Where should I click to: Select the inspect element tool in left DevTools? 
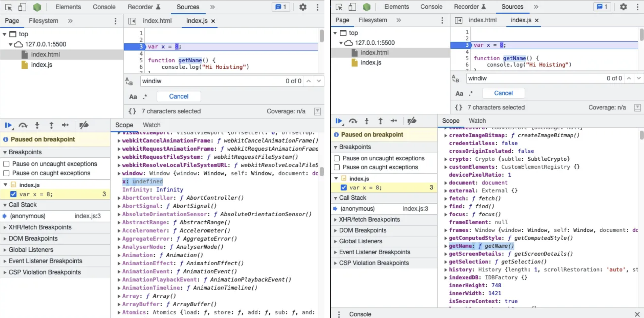pyautogui.click(x=8, y=7)
